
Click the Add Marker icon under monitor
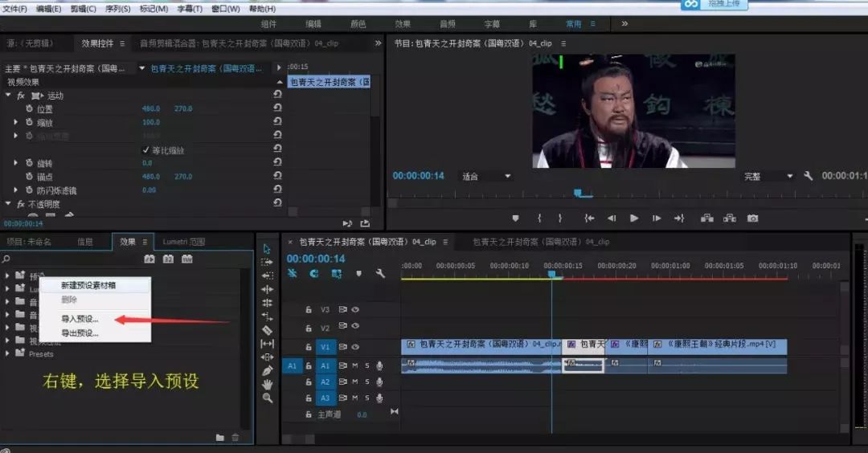pyautogui.click(x=515, y=218)
